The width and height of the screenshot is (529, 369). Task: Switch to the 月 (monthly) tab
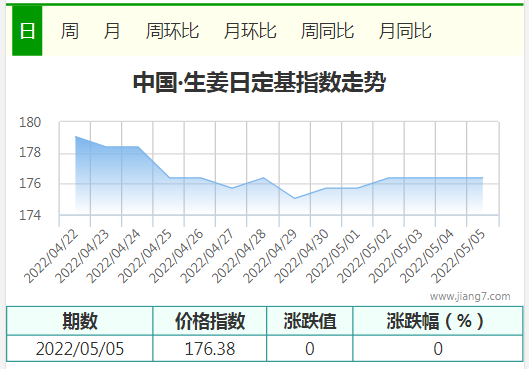112,31
